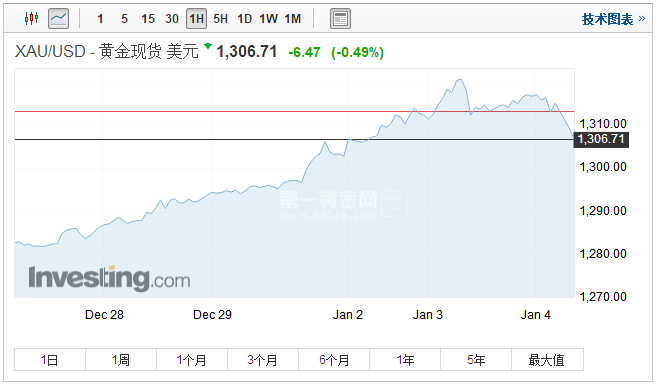
Task: Set interval to 1 minute
Action: point(100,19)
